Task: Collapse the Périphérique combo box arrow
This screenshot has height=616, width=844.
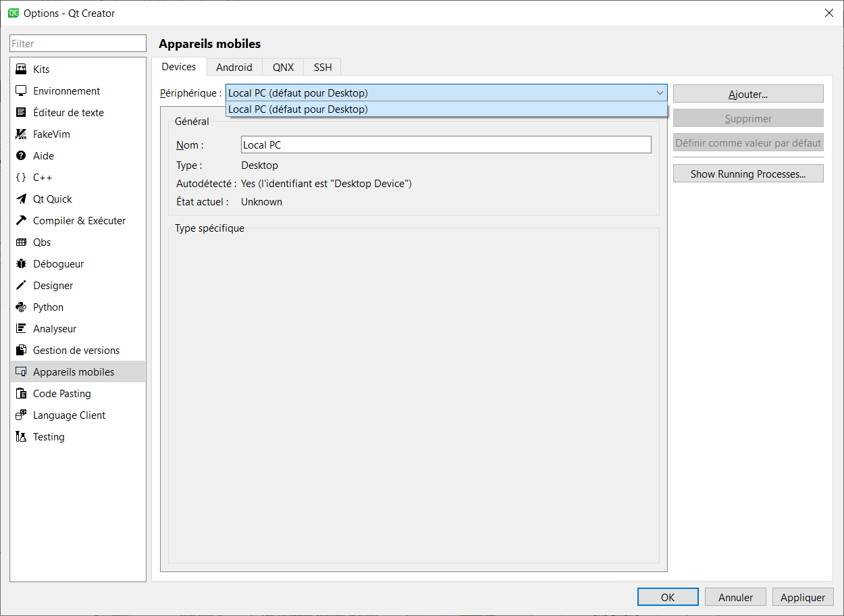Action: pyautogui.click(x=660, y=93)
